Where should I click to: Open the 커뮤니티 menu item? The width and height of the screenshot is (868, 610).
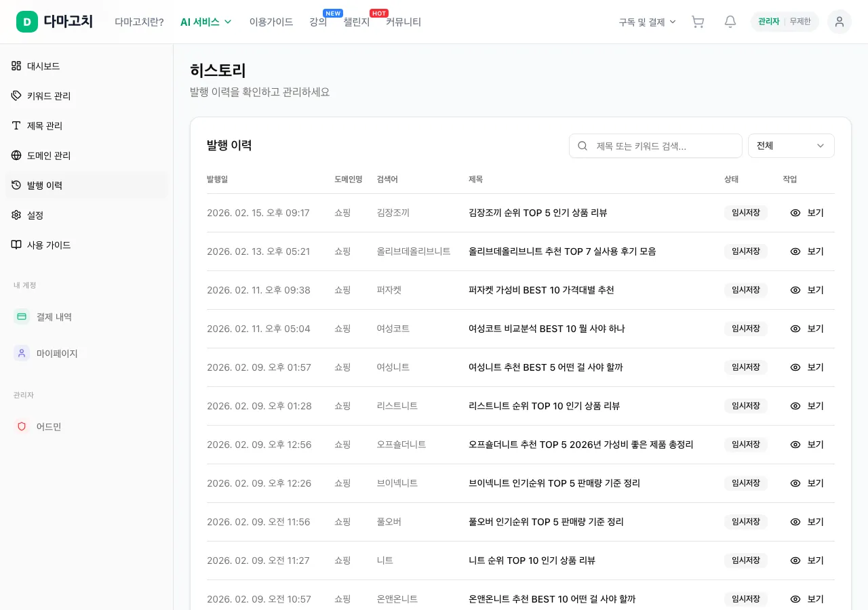click(x=403, y=22)
